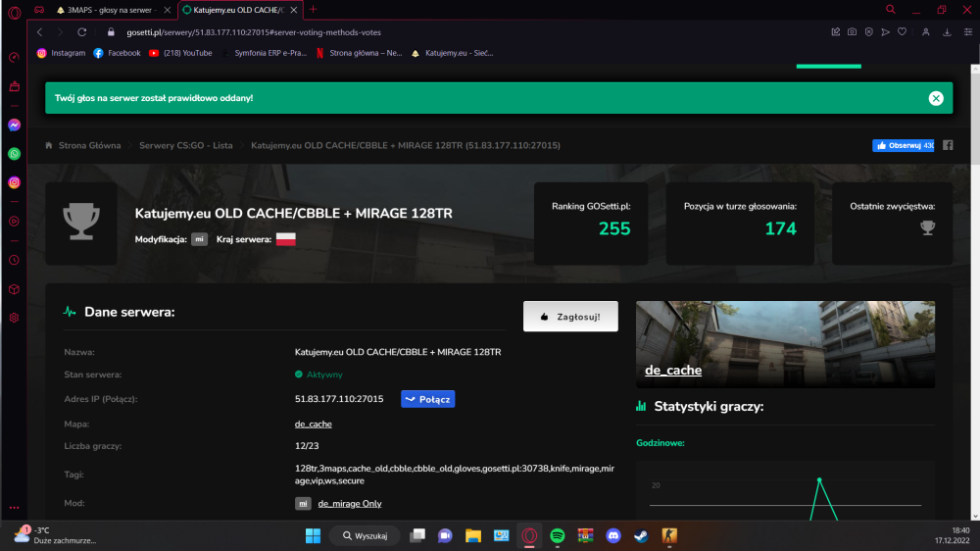Go back to the previous page
This screenshot has width=980, height=551.
(39, 32)
